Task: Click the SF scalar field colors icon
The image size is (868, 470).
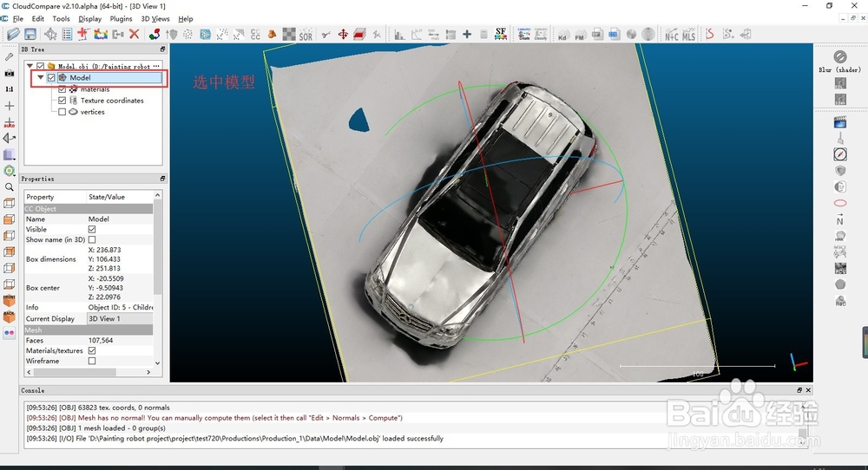Action: point(501,35)
